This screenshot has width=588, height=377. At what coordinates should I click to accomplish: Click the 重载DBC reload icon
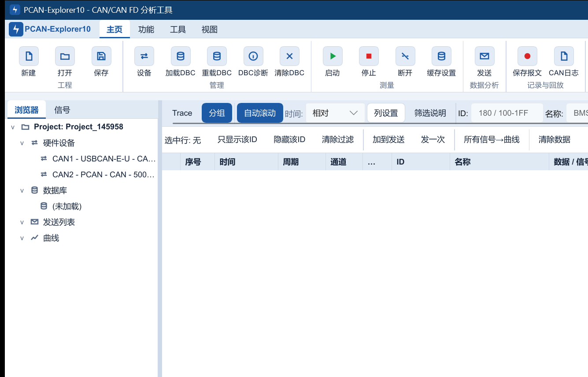point(217,56)
